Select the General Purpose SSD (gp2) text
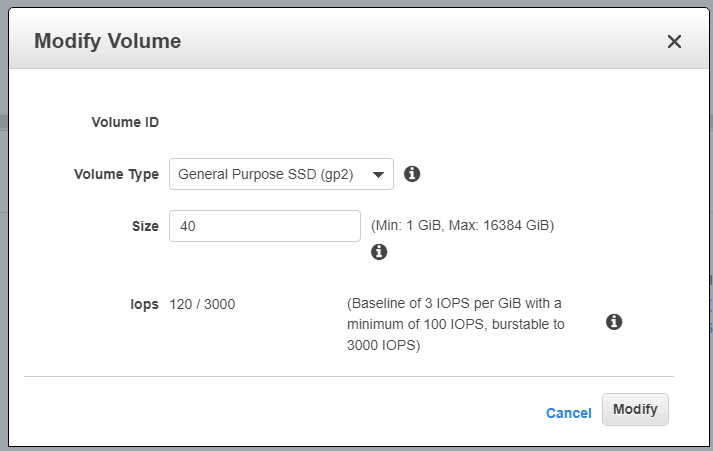The width and height of the screenshot is (713, 451). tap(266, 174)
